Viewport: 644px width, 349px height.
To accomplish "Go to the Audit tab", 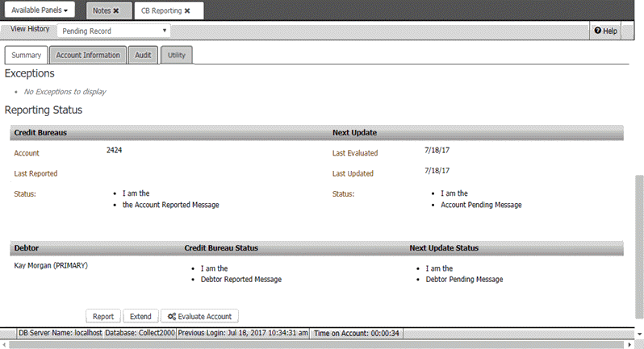I will pyautogui.click(x=143, y=55).
